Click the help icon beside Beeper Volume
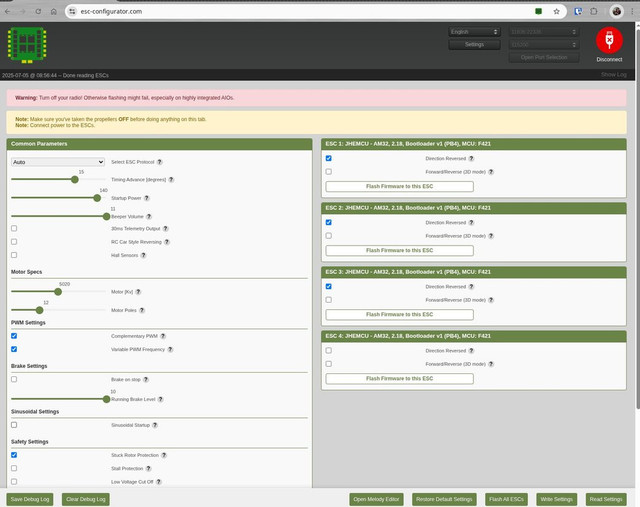 149,216
